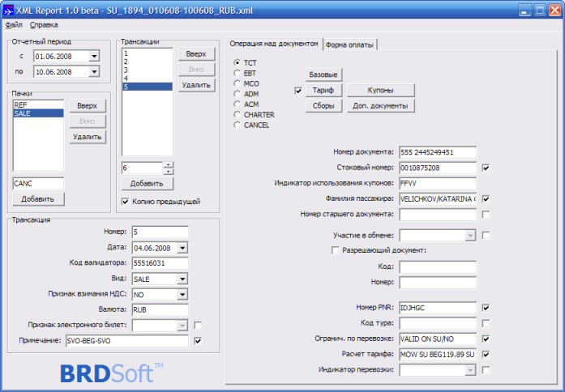The width and height of the screenshot is (565, 392).
Task: Decrease transaction number spinner down arrow
Action: click(x=169, y=172)
